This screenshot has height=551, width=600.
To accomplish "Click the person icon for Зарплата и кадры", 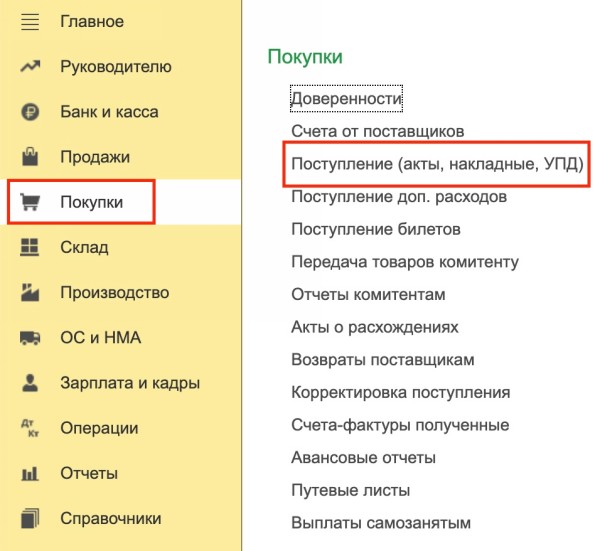I will (30, 383).
